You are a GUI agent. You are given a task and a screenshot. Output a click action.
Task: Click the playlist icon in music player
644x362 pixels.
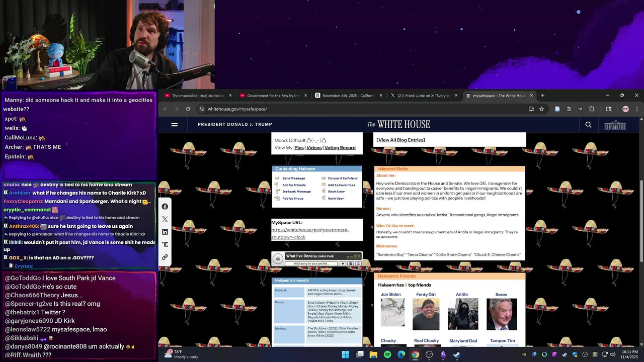[x=351, y=263]
